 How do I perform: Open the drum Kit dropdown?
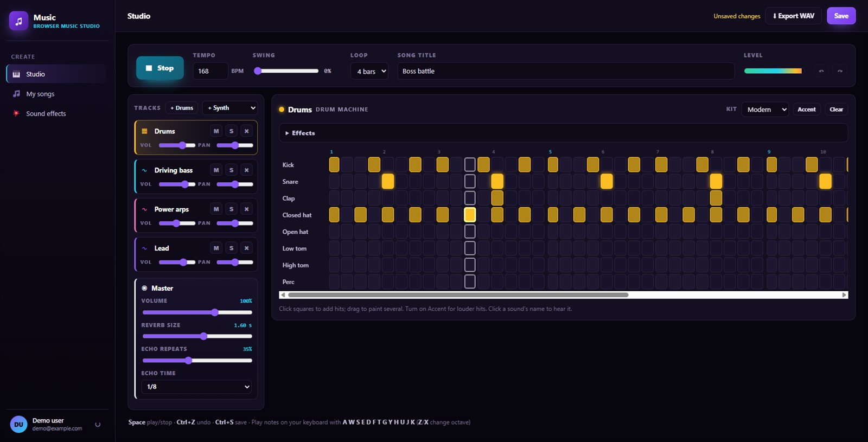click(x=765, y=110)
